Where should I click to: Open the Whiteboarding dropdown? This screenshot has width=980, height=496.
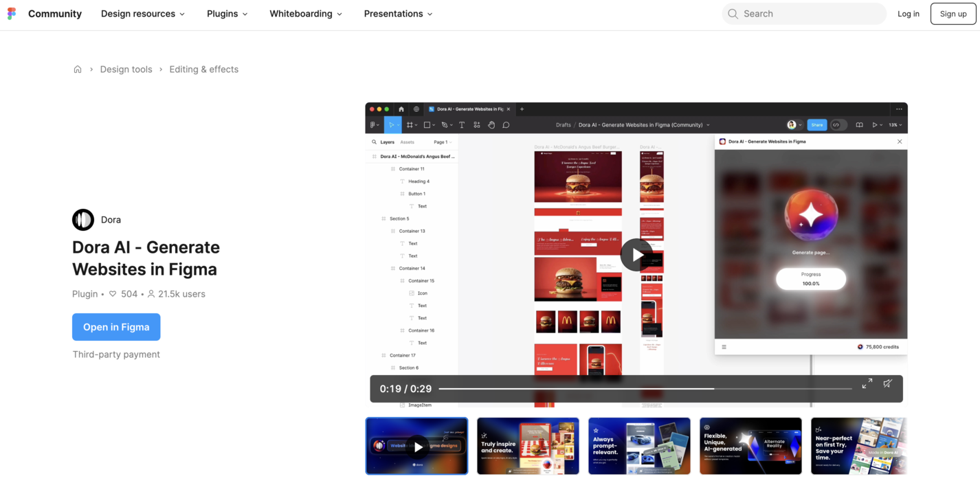pyautogui.click(x=306, y=14)
